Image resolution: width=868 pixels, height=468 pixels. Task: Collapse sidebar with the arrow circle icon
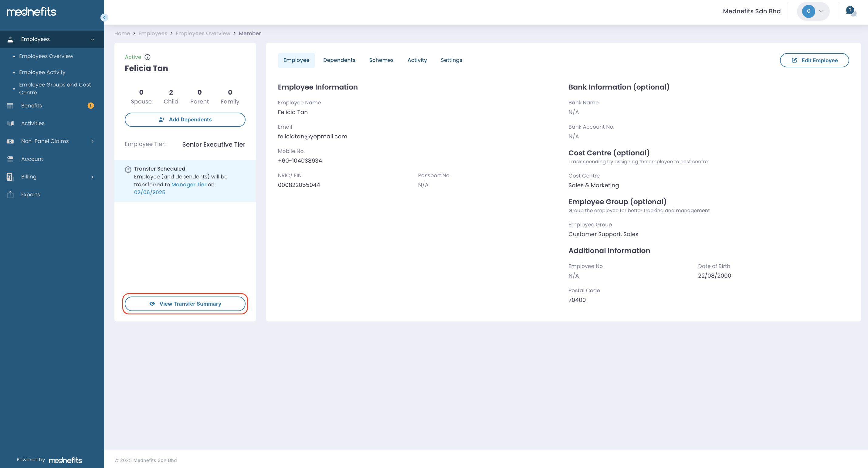pos(104,18)
